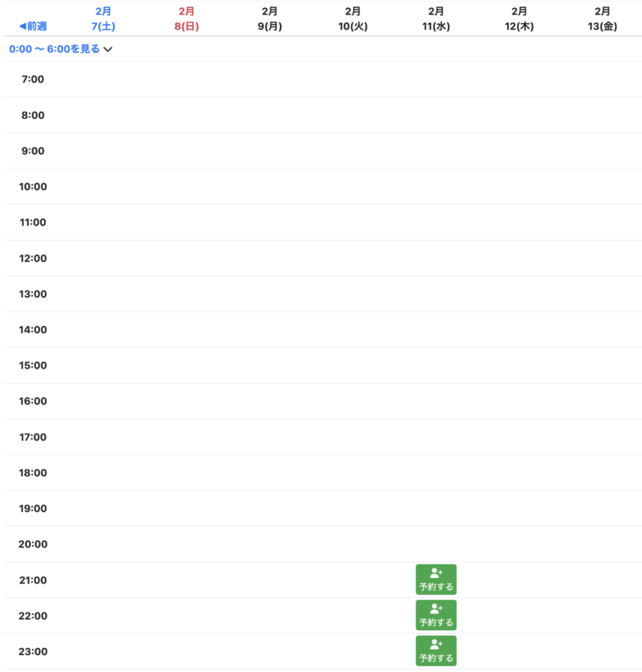Click the 7:00 time row label

33,79
